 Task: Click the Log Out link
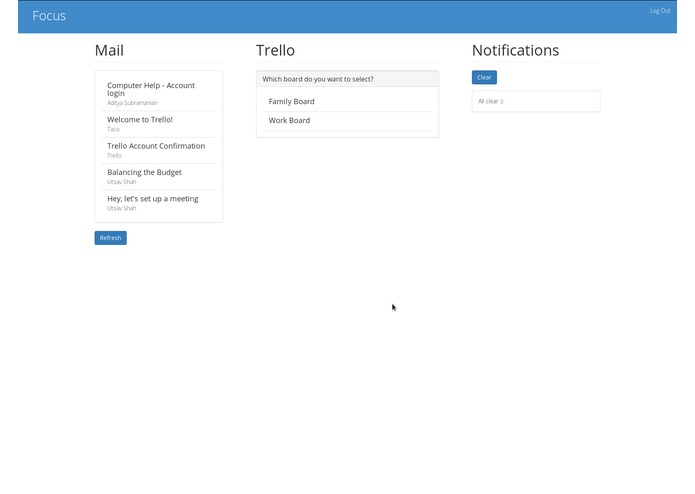point(660,11)
